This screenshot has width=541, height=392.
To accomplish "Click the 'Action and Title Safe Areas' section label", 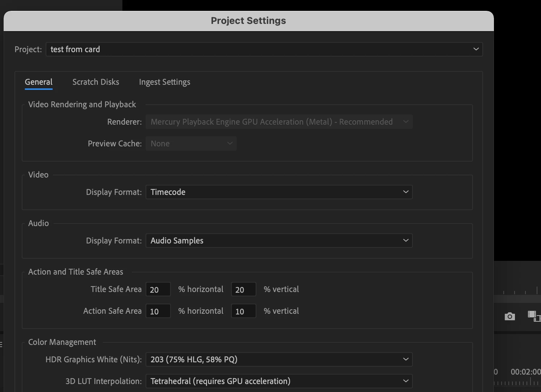I will click(x=76, y=272).
